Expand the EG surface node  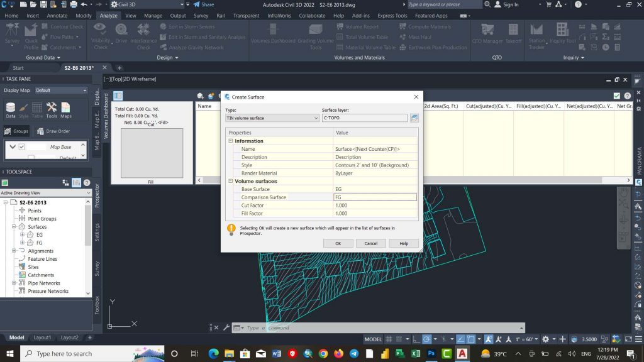22,235
